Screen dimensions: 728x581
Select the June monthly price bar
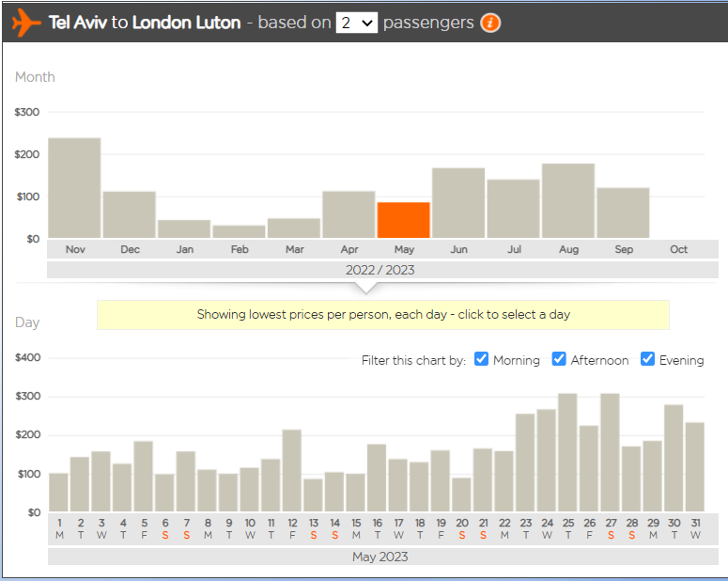[458, 203]
